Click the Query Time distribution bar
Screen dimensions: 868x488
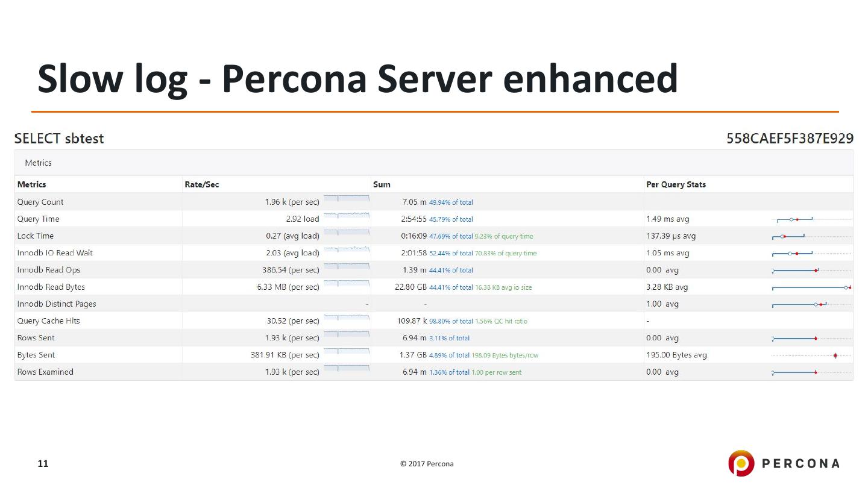[x=795, y=219]
